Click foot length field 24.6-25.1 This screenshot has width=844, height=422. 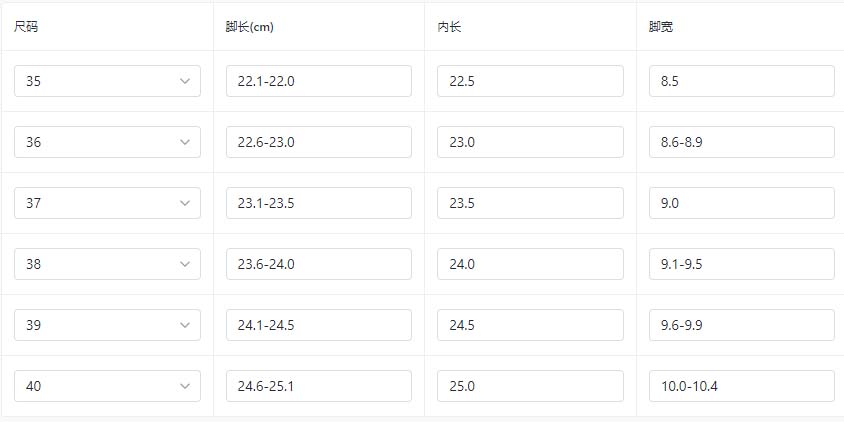318,386
